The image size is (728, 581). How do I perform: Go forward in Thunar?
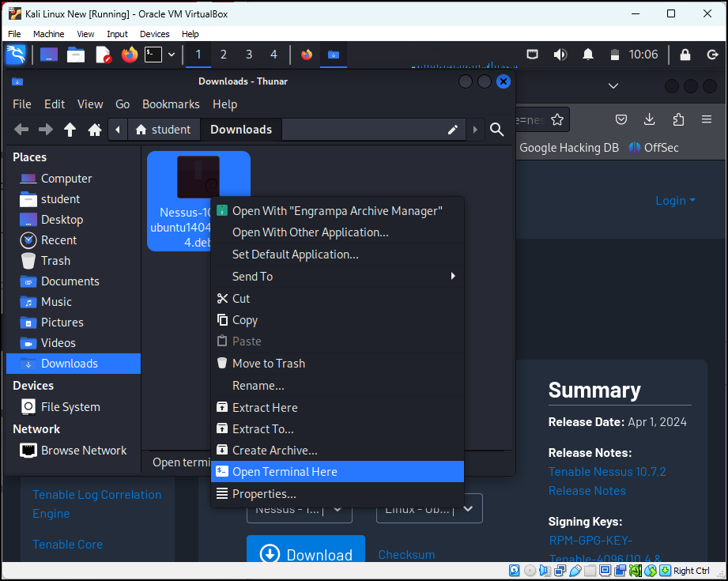tap(46, 130)
